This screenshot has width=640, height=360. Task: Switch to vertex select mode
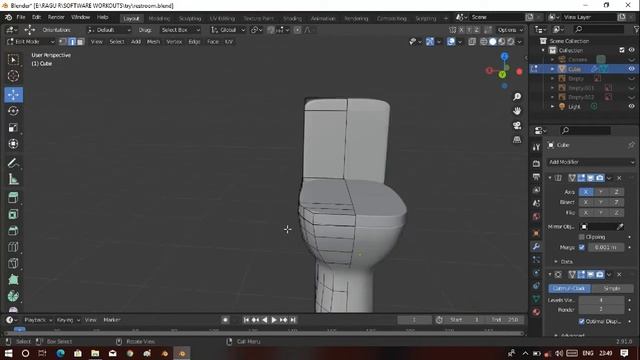[62, 42]
